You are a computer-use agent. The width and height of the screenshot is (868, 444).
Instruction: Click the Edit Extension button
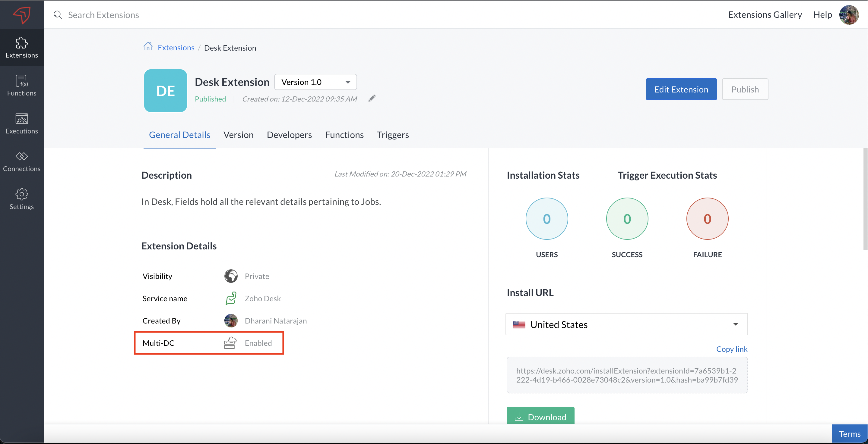coord(681,89)
